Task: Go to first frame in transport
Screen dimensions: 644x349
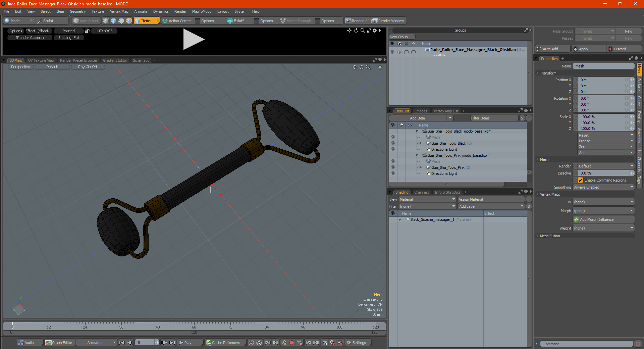Action: (x=122, y=343)
